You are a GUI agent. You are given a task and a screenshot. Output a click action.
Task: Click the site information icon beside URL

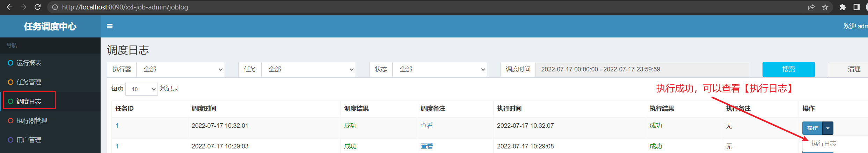point(55,7)
